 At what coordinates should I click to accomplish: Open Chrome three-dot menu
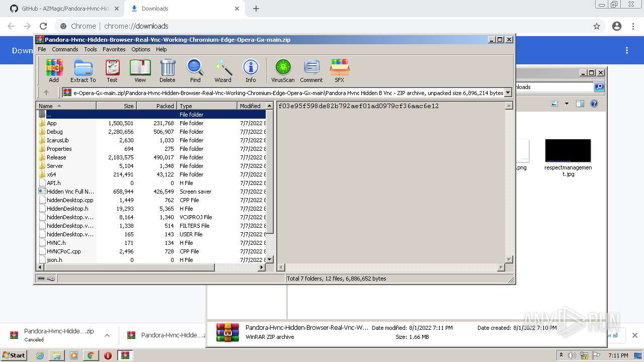tap(633, 26)
